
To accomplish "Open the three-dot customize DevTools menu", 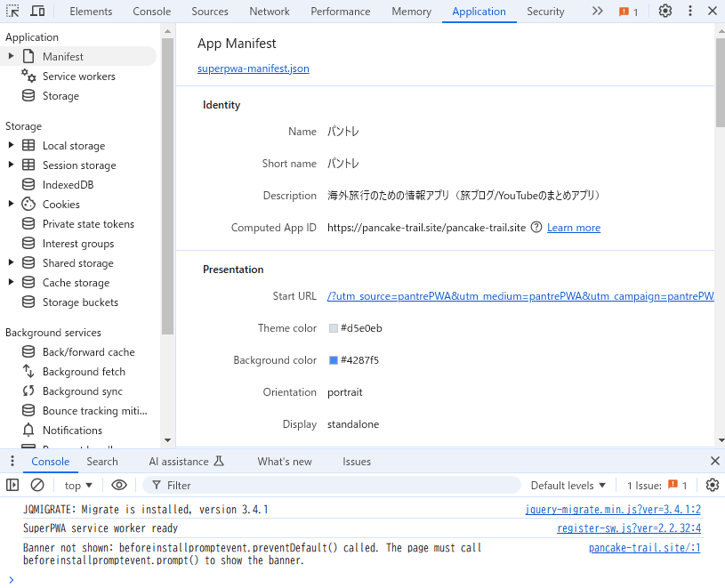I will tap(689, 11).
